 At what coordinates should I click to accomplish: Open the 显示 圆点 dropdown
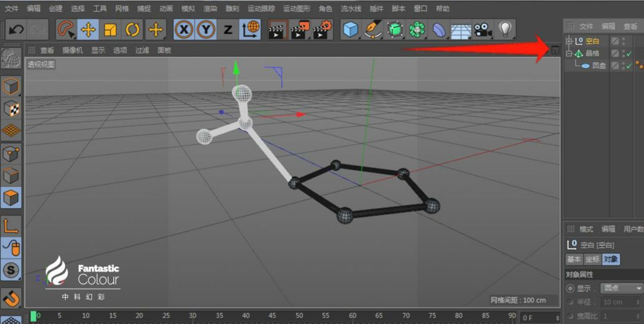(622, 288)
